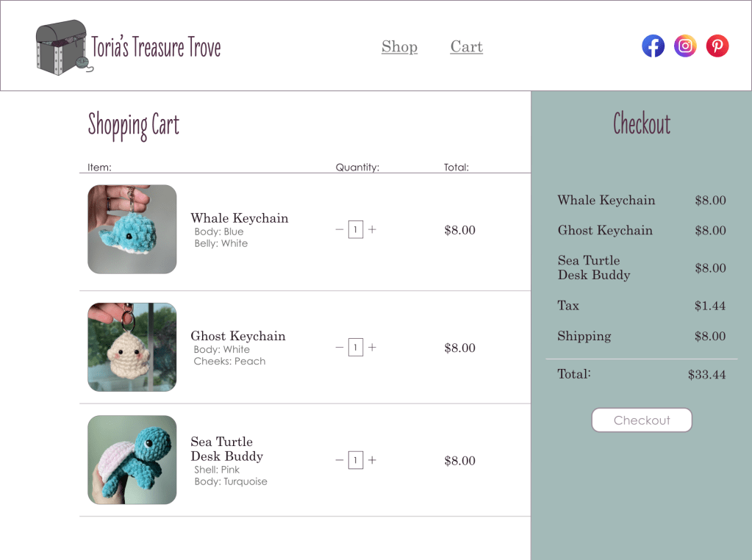Open the Instagram social icon
This screenshot has width=752, height=560.
tap(685, 46)
